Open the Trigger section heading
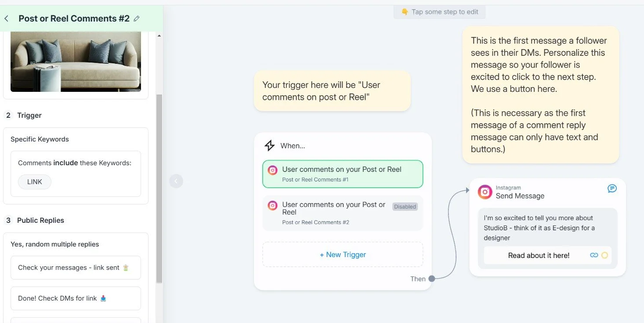Viewport: 644px width, 323px height. tap(29, 115)
